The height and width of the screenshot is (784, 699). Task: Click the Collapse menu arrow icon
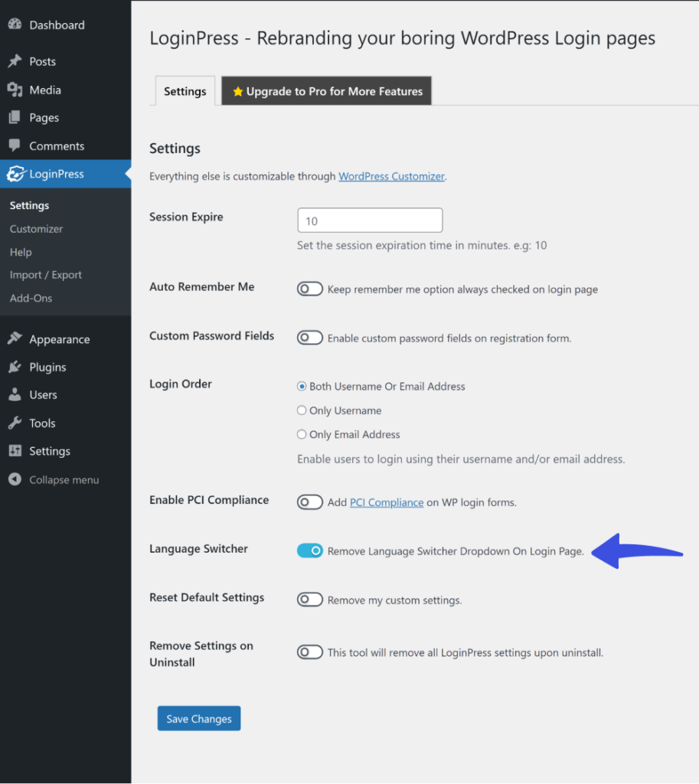15,479
